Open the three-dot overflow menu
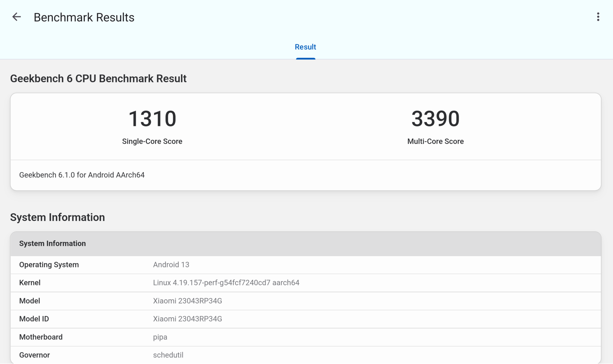Screen dimensions: 613x364 (598, 17)
